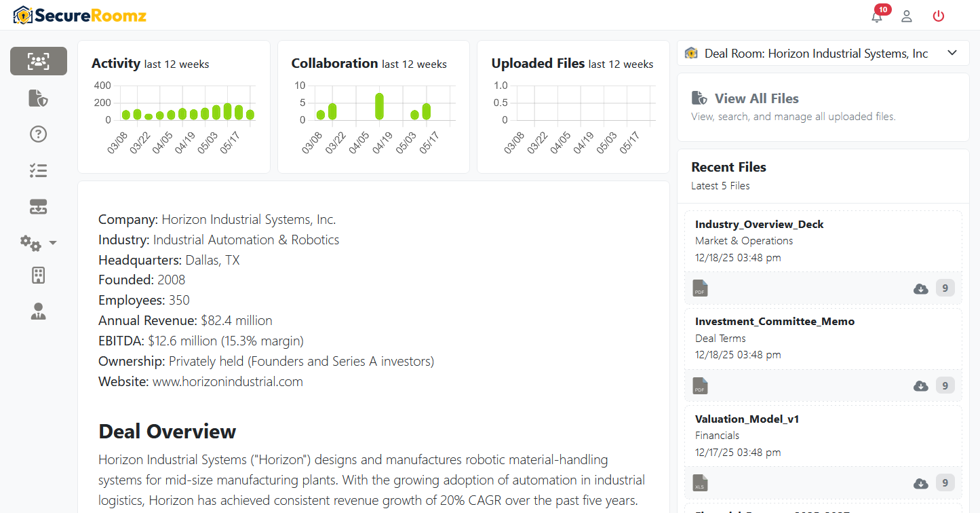This screenshot has height=513, width=980.
Task: Click the Ownership Privately held line
Action: point(266,361)
